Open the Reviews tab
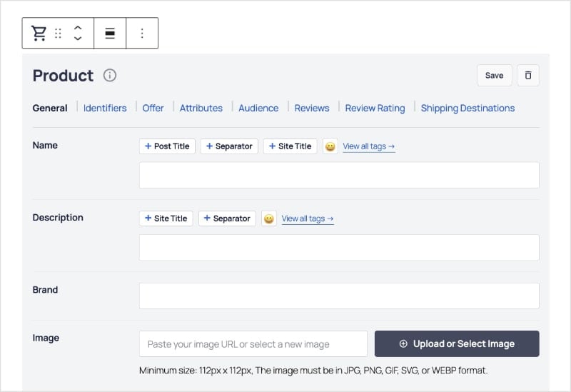This screenshot has width=571, height=392. [x=312, y=109]
